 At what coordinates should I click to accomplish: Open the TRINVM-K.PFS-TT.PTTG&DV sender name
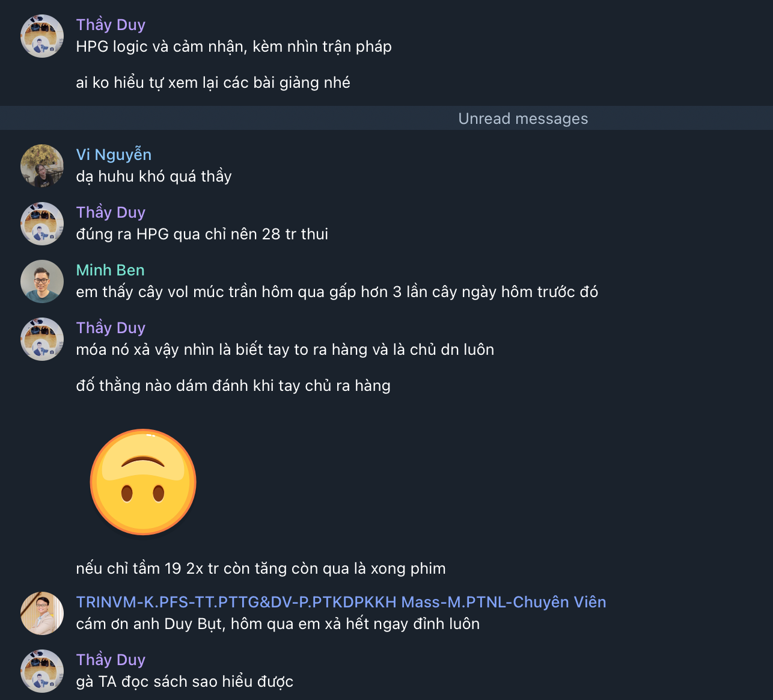(341, 602)
